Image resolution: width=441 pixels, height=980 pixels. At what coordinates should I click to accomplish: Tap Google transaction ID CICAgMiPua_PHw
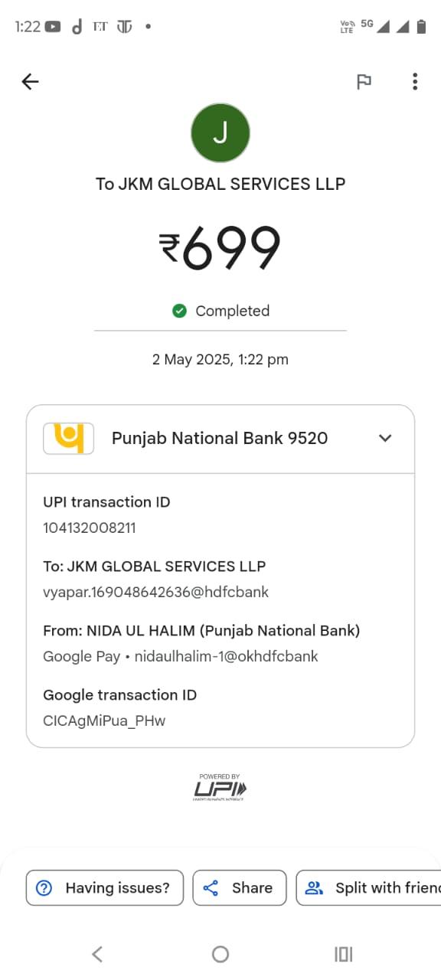pyautogui.click(x=104, y=720)
